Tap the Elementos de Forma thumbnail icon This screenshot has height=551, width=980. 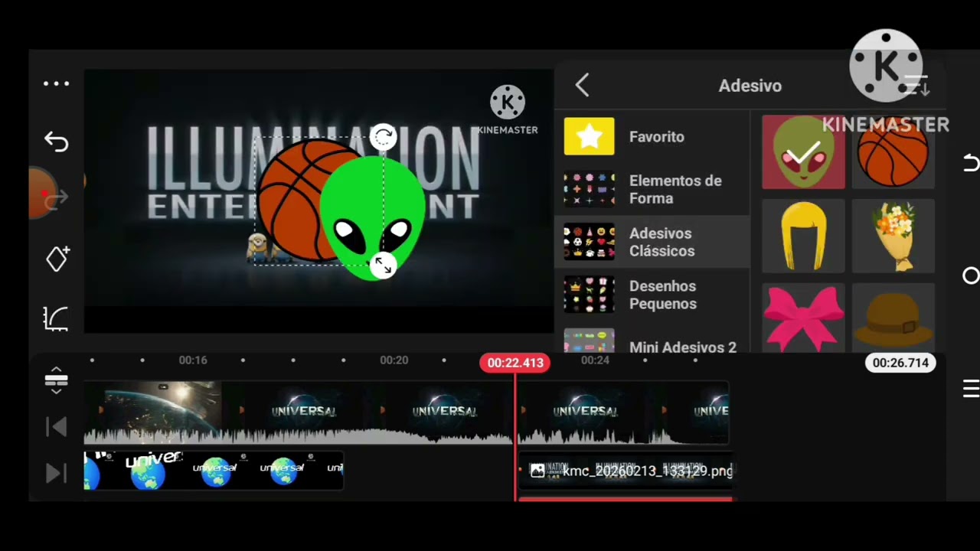tap(589, 189)
